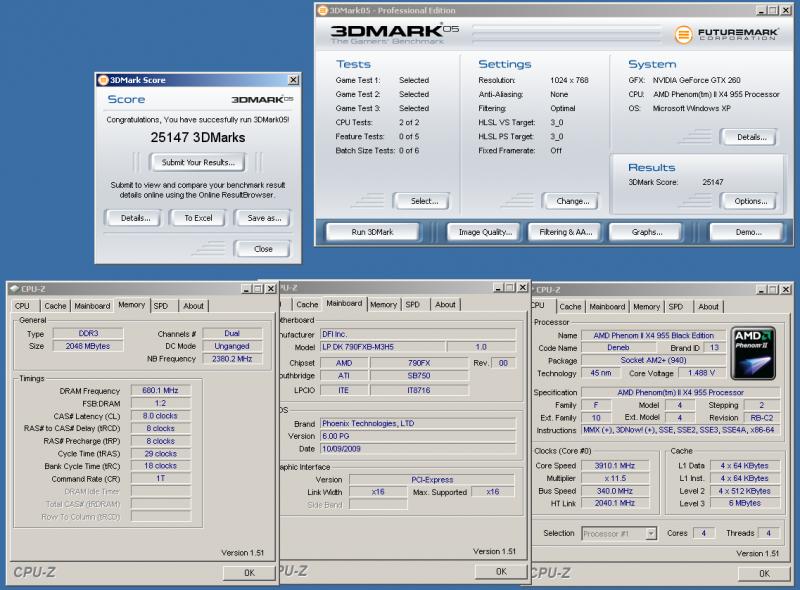Open Cache tab in processor CPU-Z window
Screen dimensions: 800x590
point(570,307)
